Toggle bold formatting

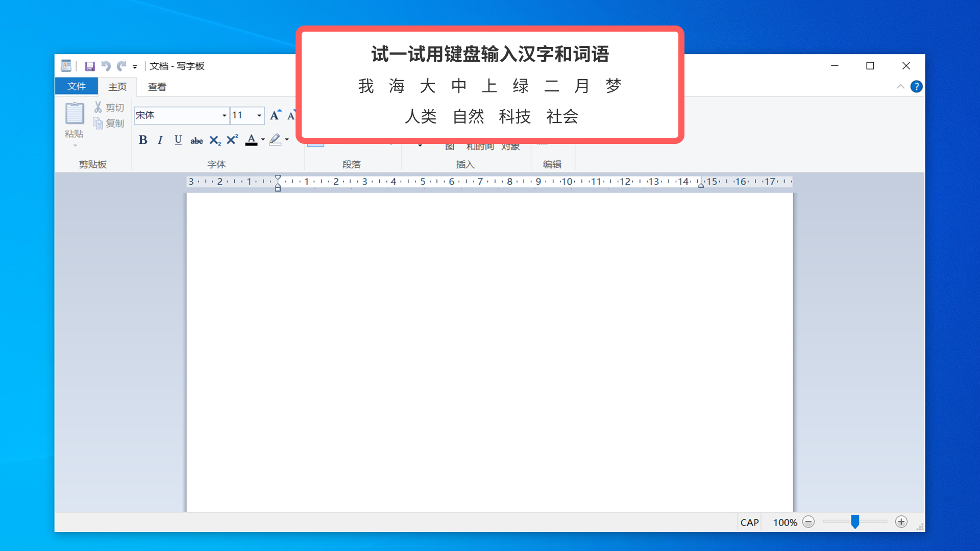143,140
